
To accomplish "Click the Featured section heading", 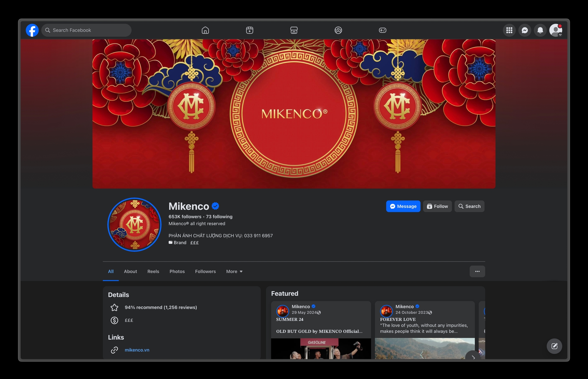I will 285,293.
